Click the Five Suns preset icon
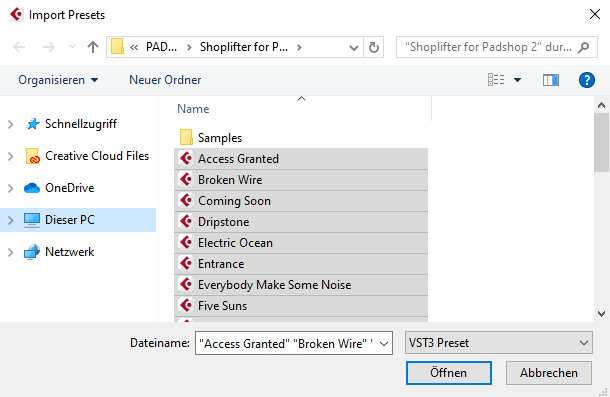 click(186, 306)
